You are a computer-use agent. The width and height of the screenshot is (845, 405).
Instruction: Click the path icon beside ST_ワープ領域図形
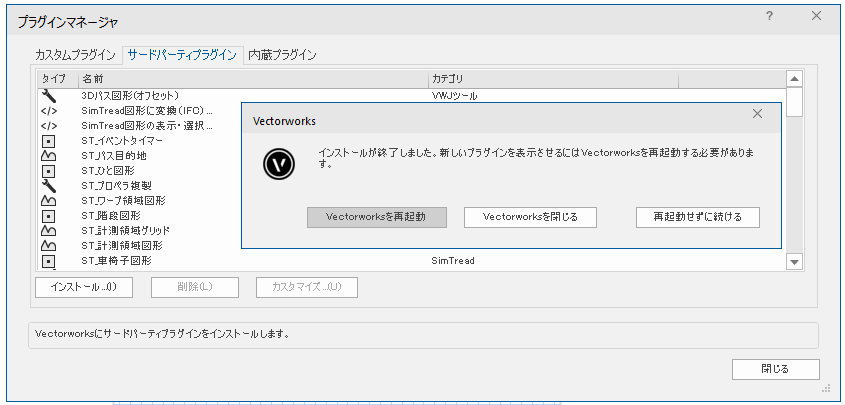point(49,201)
